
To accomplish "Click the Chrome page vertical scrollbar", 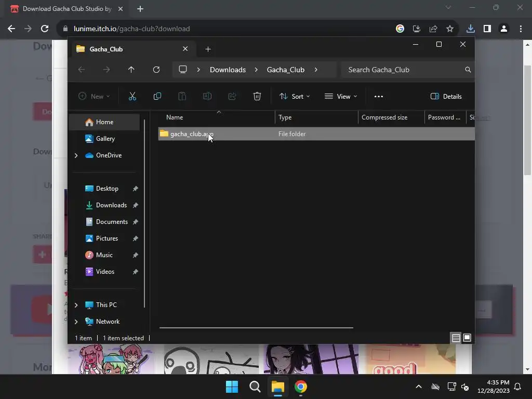I will pyautogui.click(x=528, y=120).
